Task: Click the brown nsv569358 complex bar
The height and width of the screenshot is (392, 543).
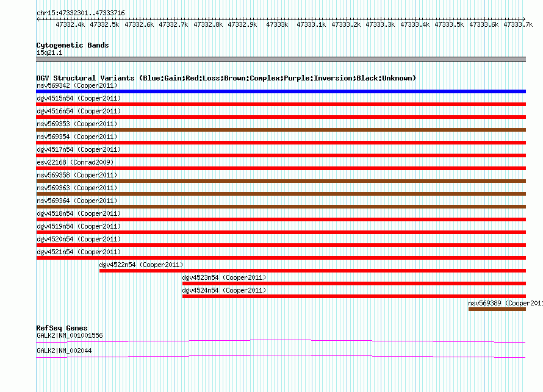Action: pyautogui.click(x=281, y=181)
